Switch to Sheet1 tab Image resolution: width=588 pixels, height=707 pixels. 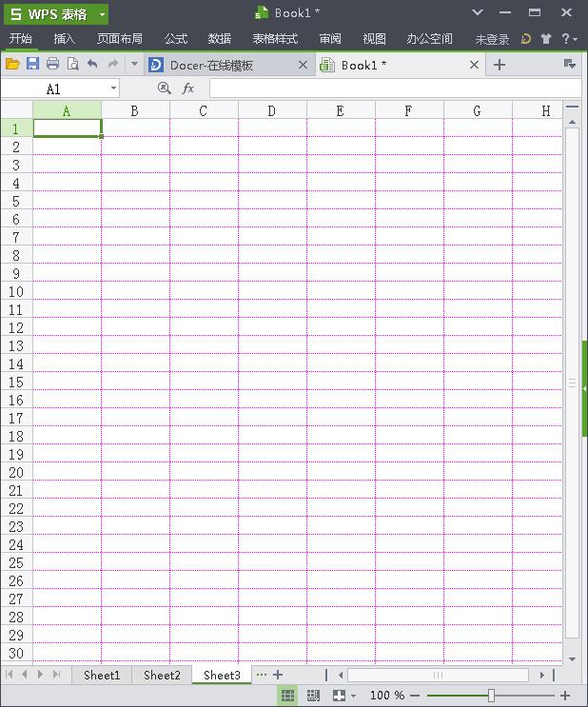click(102, 675)
